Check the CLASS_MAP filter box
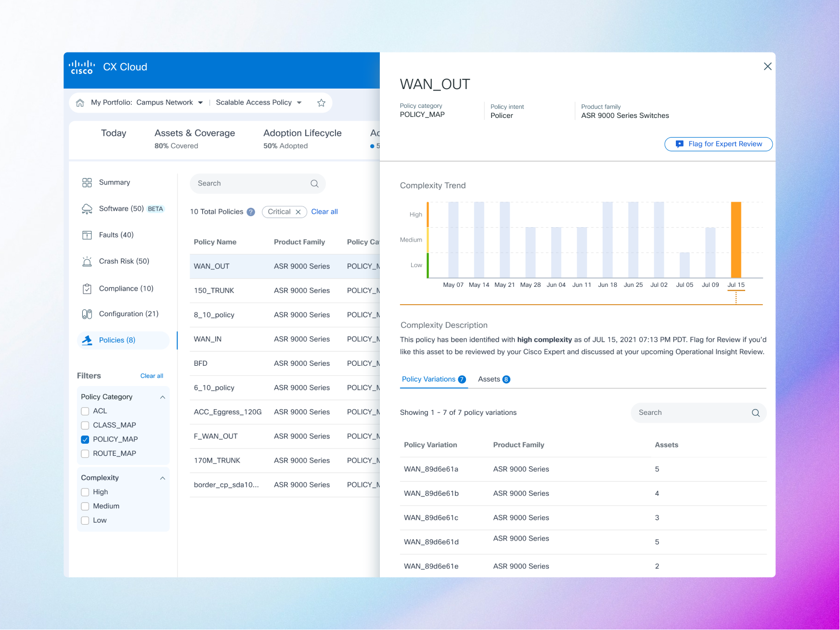Screen dimensions: 840x630 pos(85,425)
